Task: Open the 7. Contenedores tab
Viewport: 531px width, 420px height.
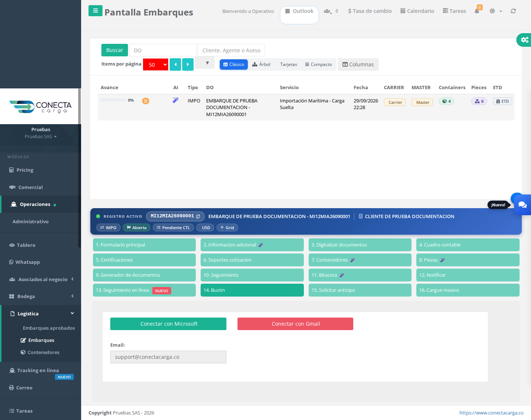Action: pos(360,260)
